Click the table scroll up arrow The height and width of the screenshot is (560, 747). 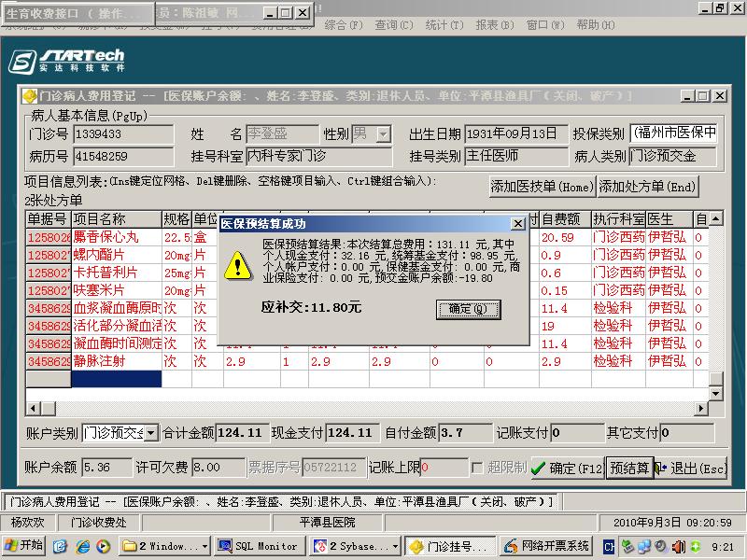(715, 219)
